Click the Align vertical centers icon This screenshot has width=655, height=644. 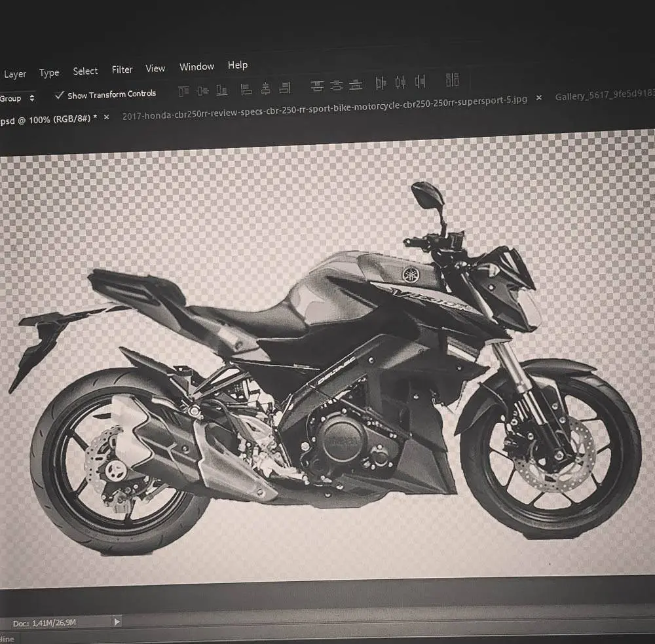click(202, 90)
